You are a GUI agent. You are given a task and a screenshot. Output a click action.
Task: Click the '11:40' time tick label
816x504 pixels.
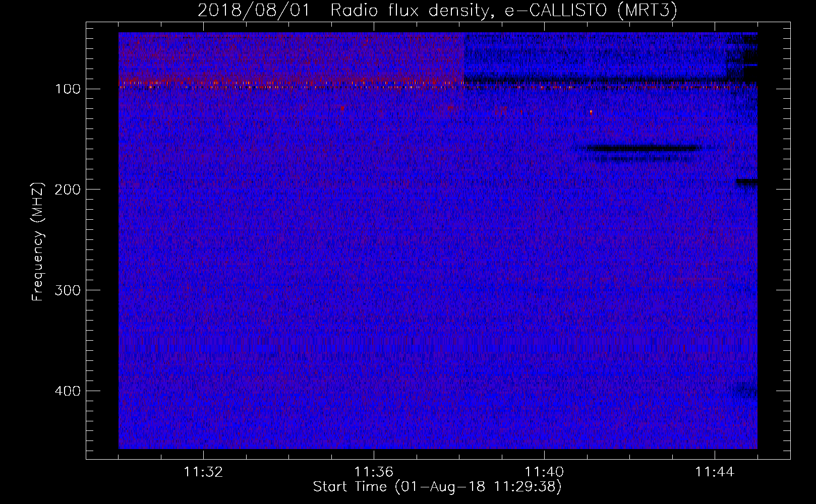tap(544, 472)
